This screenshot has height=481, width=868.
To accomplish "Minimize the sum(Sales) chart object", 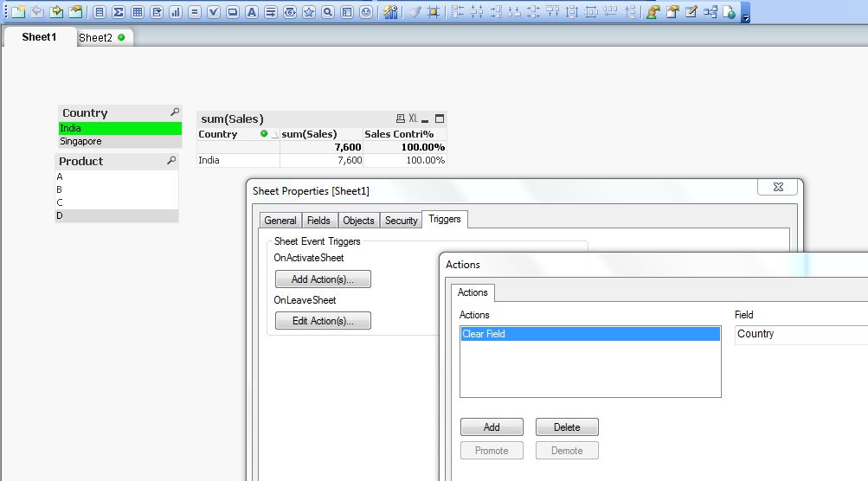I will point(425,119).
